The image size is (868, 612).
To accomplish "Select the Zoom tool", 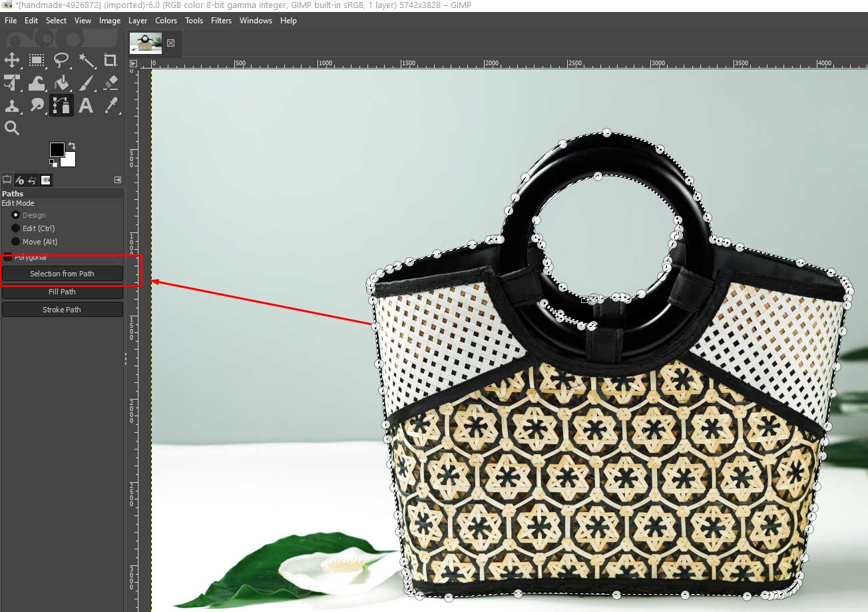I will click(x=12, y=127).
